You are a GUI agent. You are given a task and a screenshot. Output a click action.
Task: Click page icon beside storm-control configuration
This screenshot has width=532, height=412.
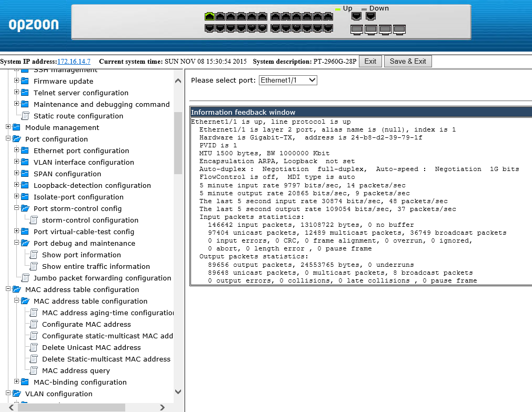[34, 220]
